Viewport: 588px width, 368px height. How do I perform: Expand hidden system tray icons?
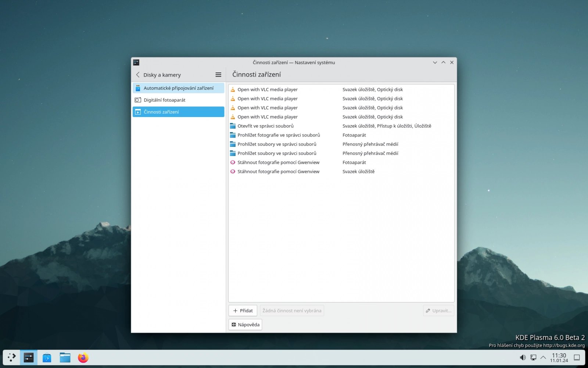click(543, 357)
